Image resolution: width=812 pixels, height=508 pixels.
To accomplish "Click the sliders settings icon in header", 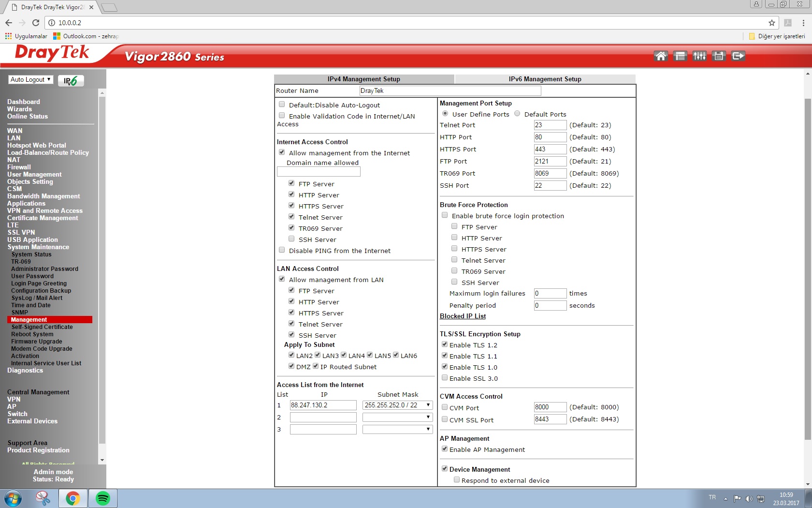I will pos(699,56).
